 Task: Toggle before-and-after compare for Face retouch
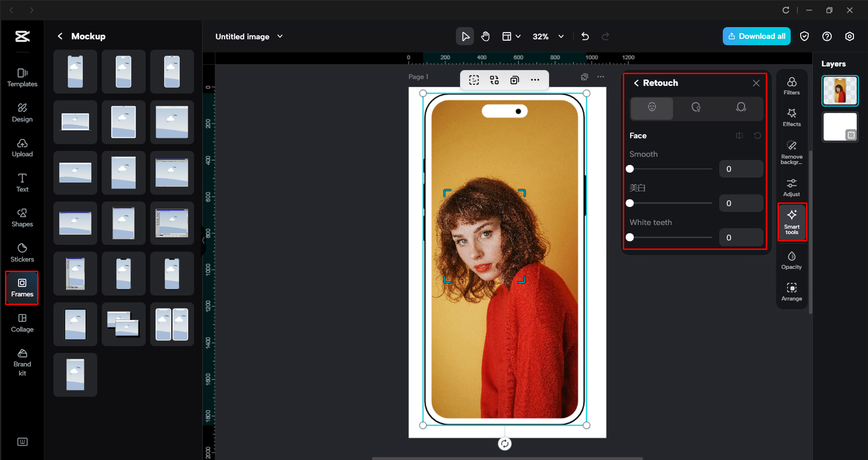pos(740,135)
